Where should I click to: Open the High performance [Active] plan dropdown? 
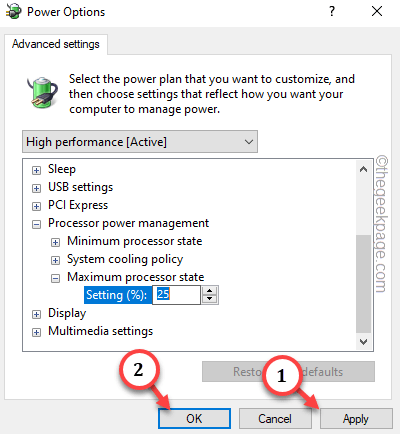tap(140, 142)
